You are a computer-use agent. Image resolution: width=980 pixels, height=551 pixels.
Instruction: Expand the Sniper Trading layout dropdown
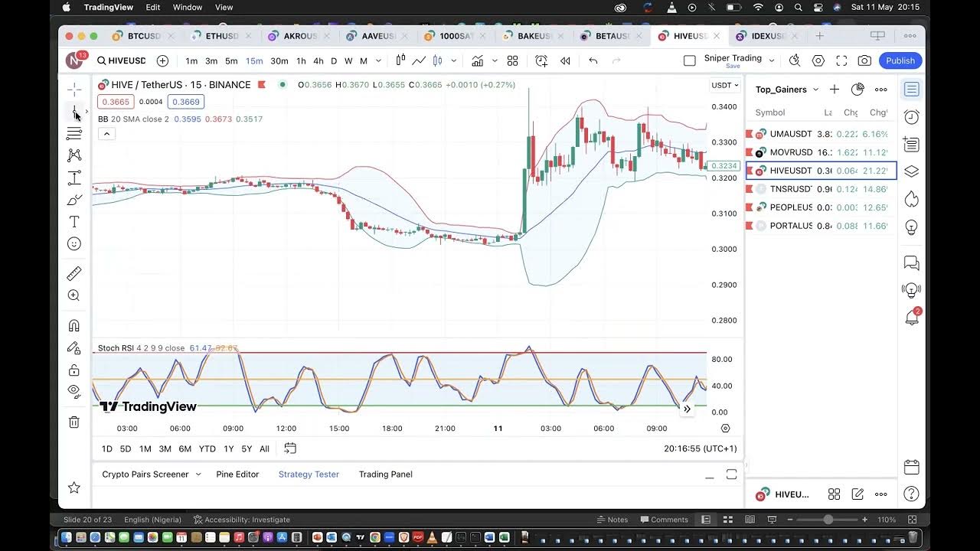click(x=772, y=60)
